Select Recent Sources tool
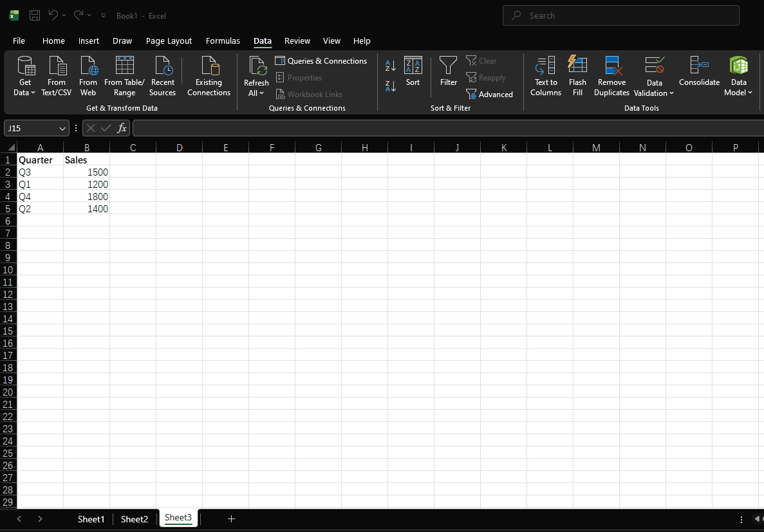Viewport: 764px width, 532px height. [162, 75]
